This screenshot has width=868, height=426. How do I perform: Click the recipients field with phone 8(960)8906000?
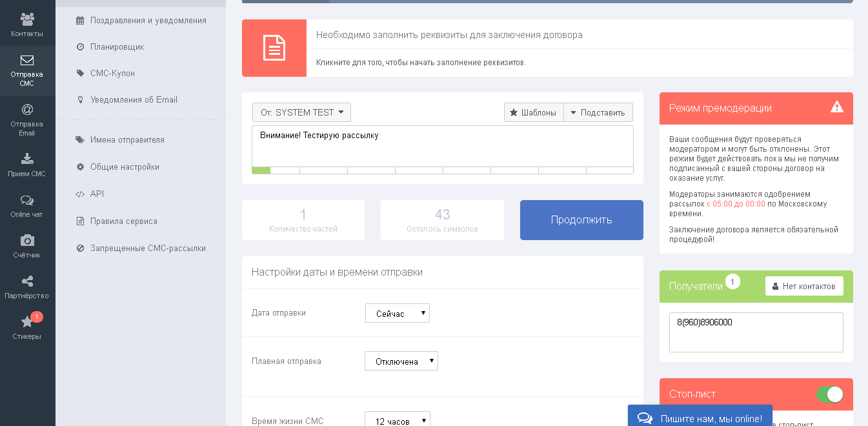click(756, 332)
